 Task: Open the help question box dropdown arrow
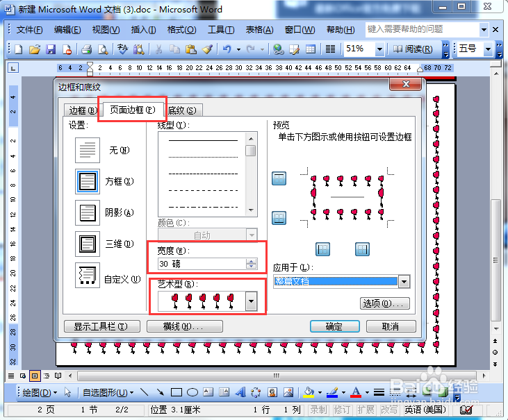484,30
